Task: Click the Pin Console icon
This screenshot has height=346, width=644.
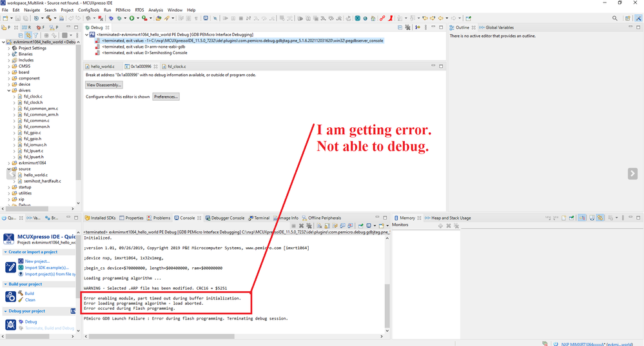Action: tap(360, 225)
